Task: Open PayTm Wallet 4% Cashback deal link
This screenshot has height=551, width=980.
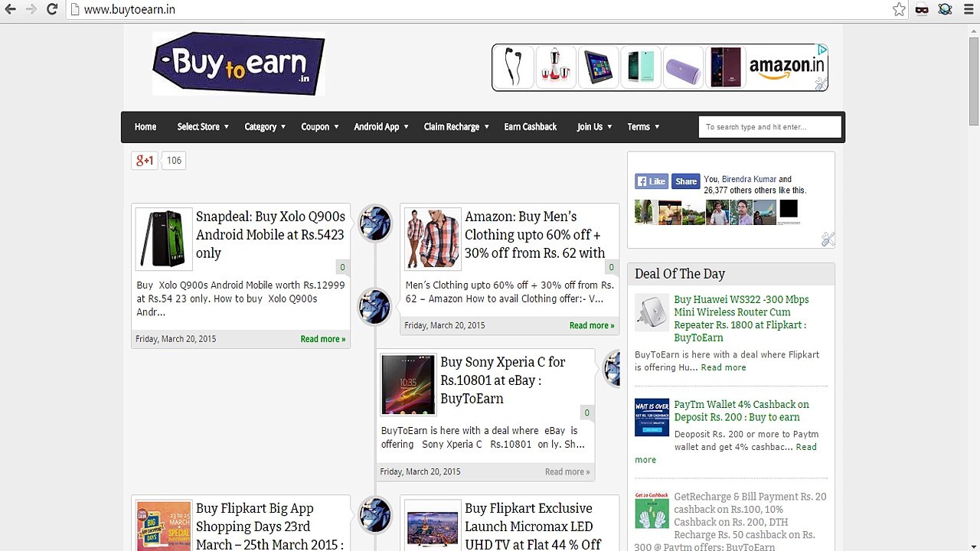Action: tap(741, 411)
